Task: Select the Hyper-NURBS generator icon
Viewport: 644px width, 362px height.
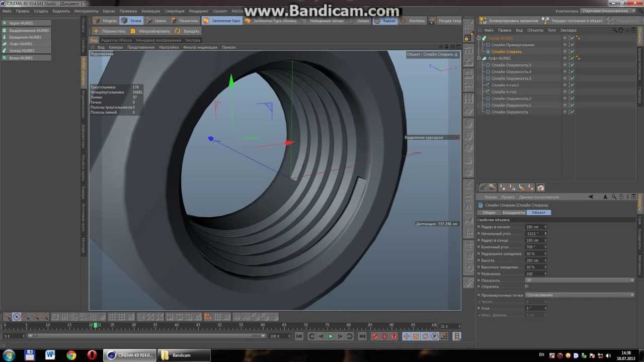Action: [x=5, y=23]
